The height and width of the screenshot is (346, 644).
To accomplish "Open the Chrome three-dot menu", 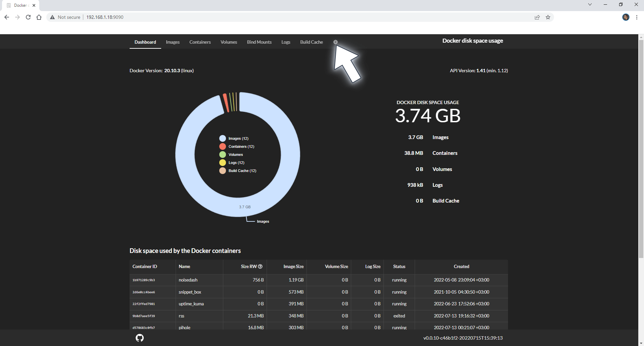I will click(637, 17).
